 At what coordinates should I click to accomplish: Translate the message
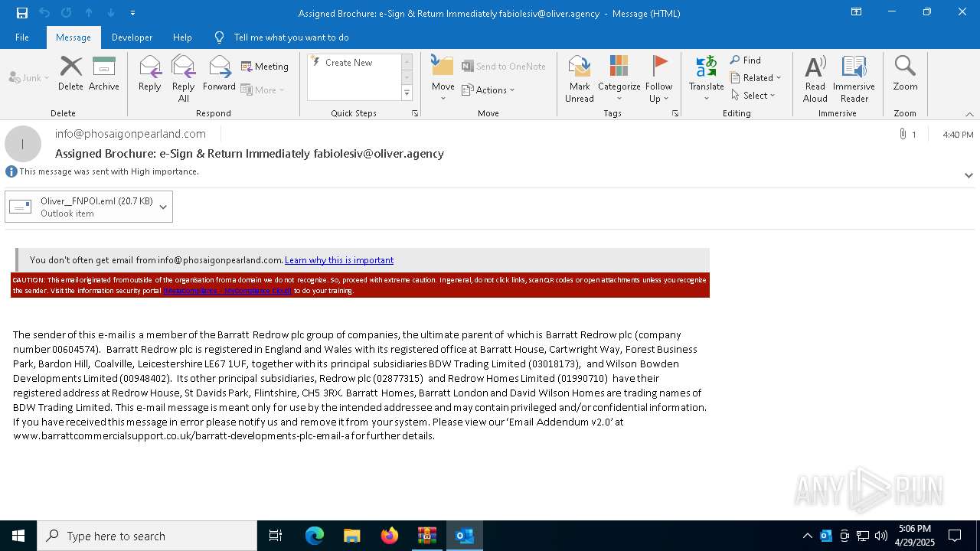pyautogui.click(x=707, y=79)
